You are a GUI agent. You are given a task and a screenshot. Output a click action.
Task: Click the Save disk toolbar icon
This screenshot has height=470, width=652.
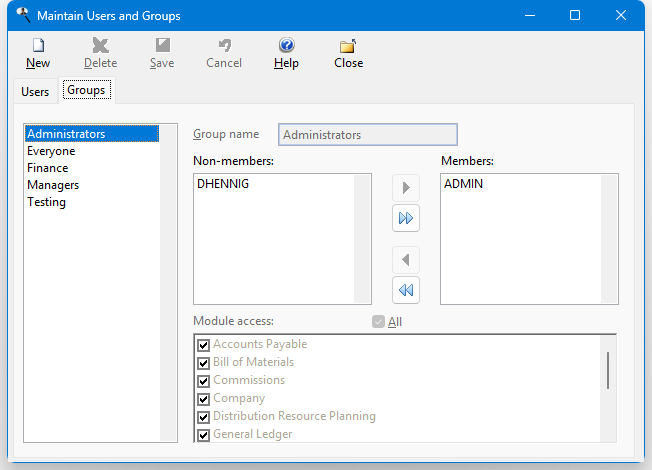(x=162, y=46)
